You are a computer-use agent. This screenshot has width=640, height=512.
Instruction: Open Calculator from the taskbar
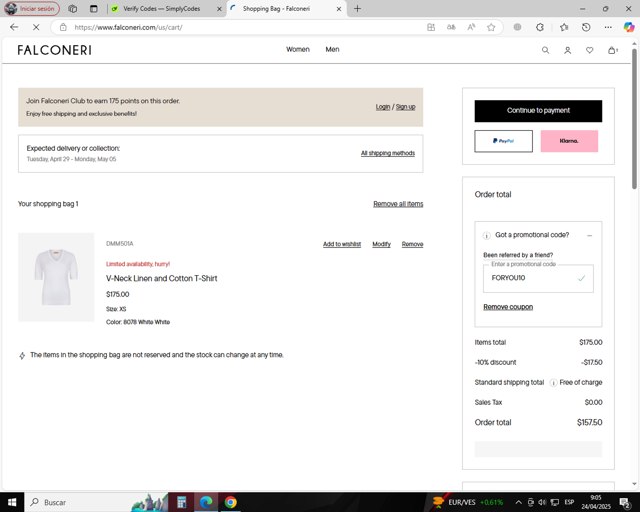181,502
